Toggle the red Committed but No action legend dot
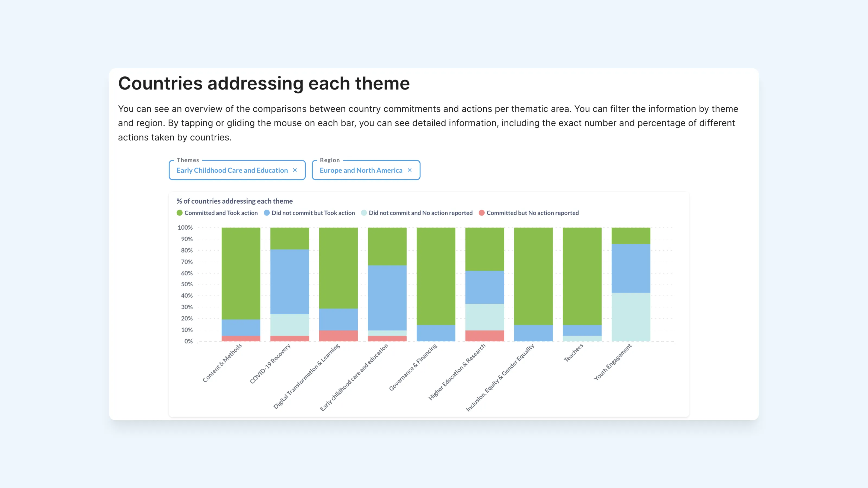The image size is (868, 488). 482,213
